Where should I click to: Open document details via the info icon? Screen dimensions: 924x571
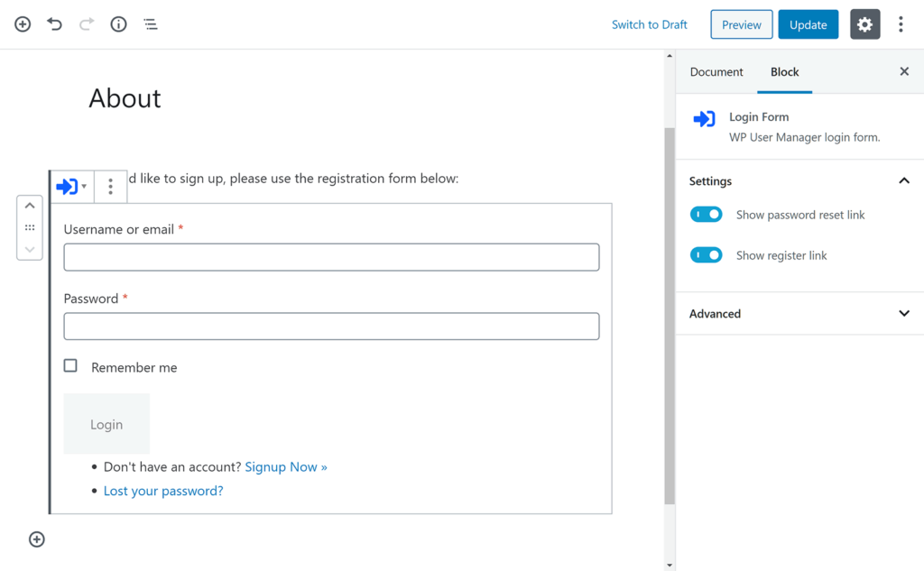[118, 24]
